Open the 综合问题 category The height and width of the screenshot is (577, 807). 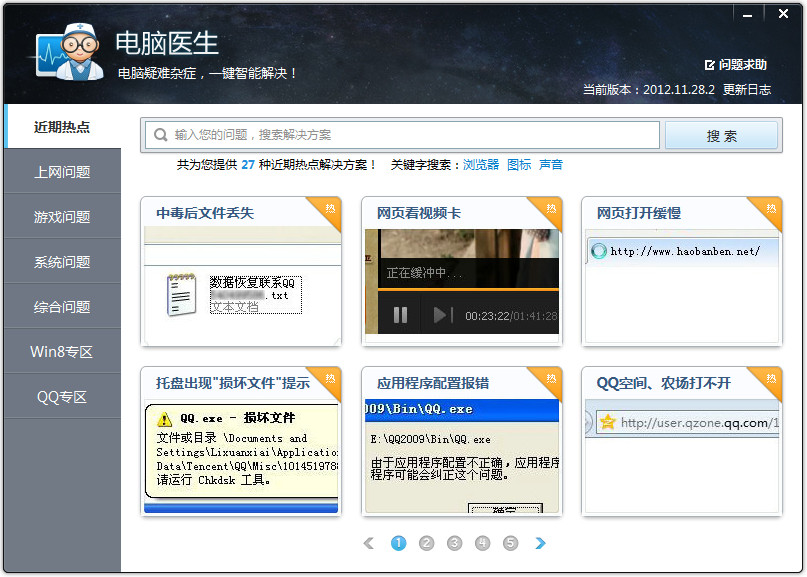coord(62,307)
